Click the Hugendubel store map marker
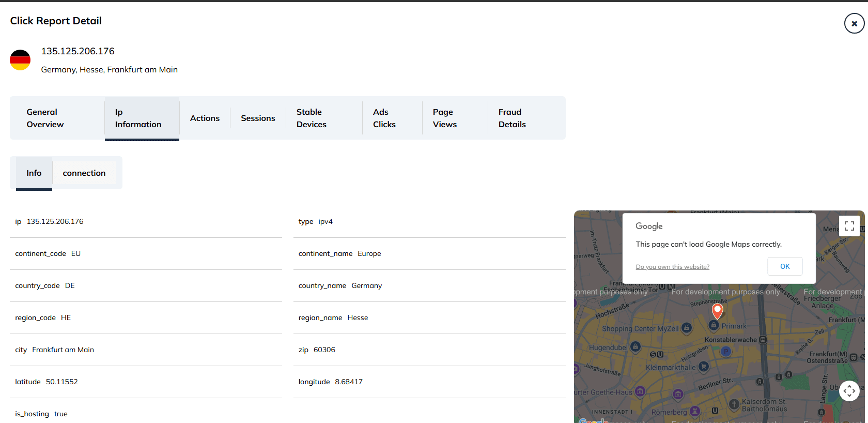Screen dimensions: 868x423 click(x=636, y=346)
